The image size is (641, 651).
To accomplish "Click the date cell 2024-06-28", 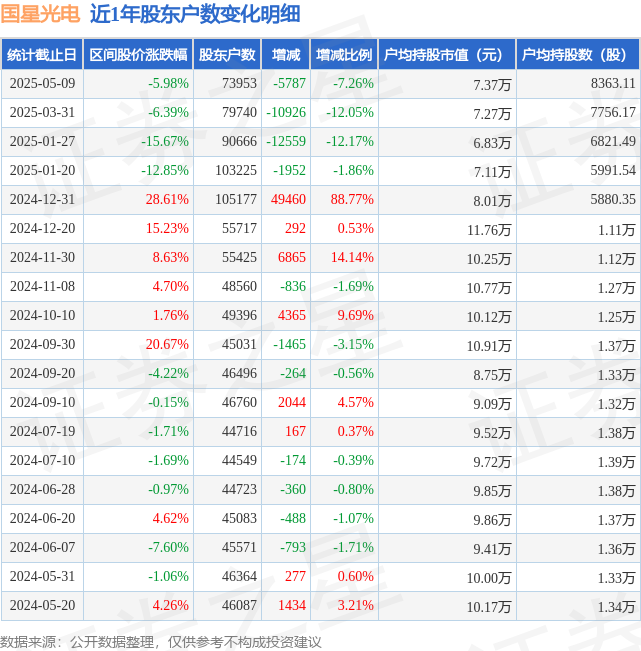I will 42,489.
